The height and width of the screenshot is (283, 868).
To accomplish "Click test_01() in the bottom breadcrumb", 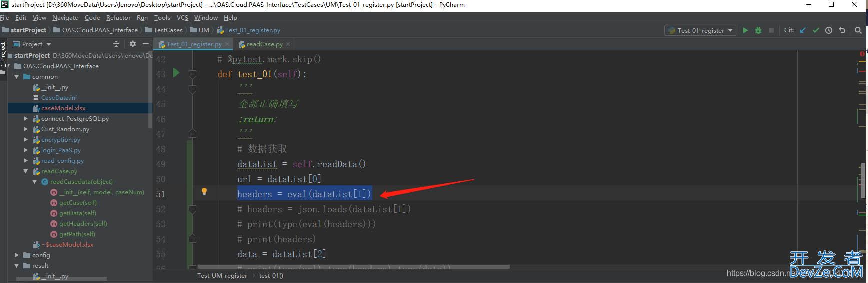I will (271, 276).
